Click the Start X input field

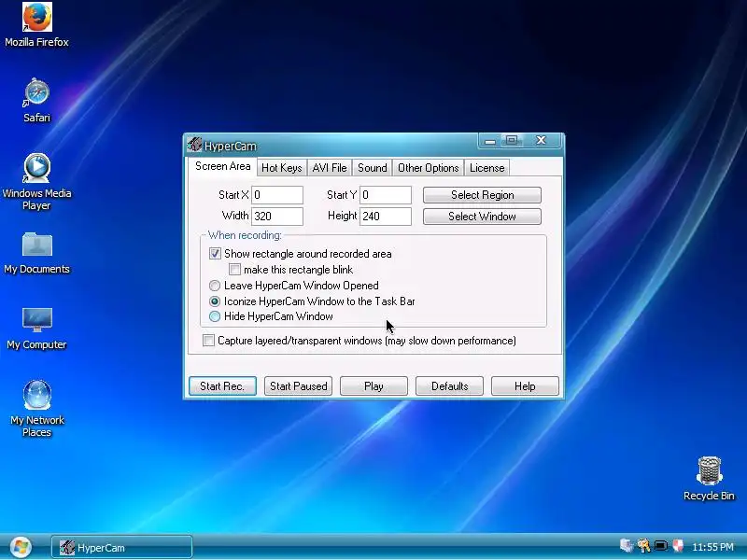[x=277, y=195]
